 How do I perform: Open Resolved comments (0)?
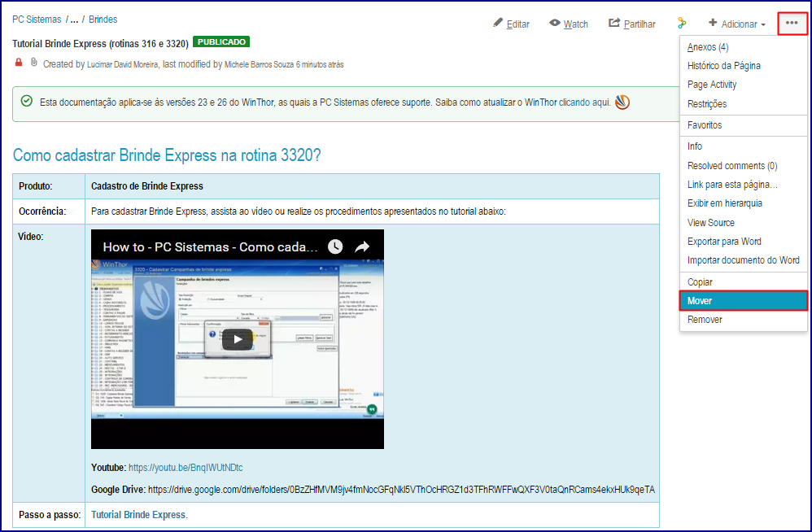[x=743, y=166]
